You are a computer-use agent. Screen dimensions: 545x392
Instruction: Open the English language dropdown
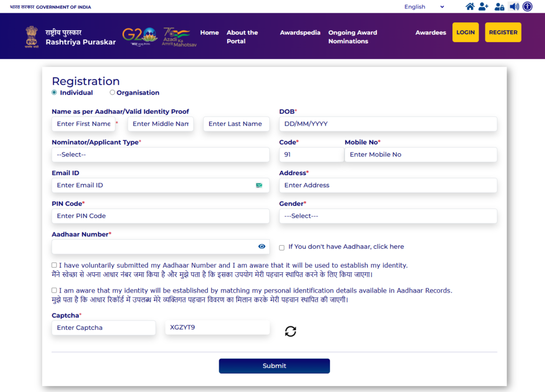(424, 7)
